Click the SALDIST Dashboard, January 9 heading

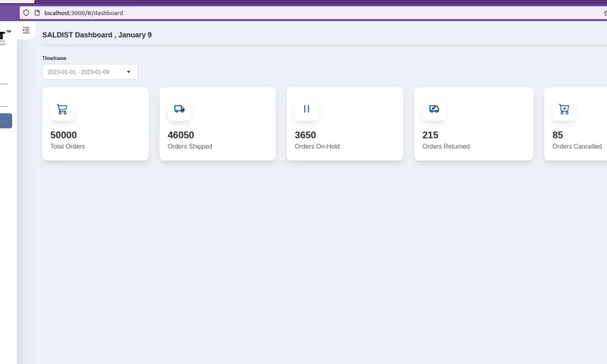click(97, 35)
